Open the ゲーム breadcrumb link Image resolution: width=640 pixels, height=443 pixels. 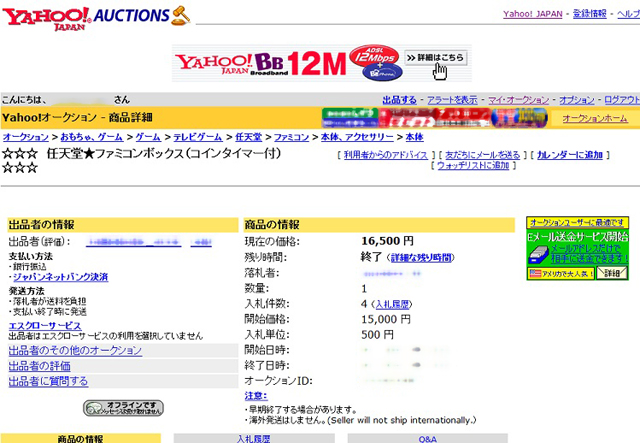coord(148,137)
